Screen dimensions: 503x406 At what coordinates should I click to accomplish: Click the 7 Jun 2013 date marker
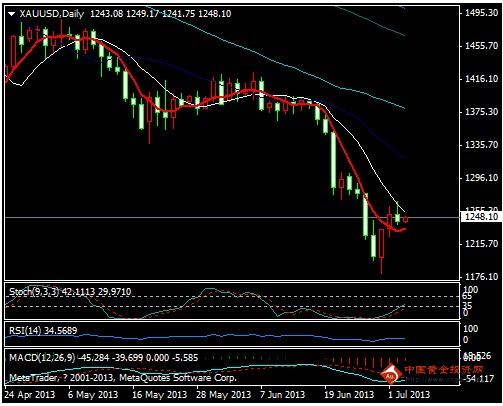coord(282,395)
